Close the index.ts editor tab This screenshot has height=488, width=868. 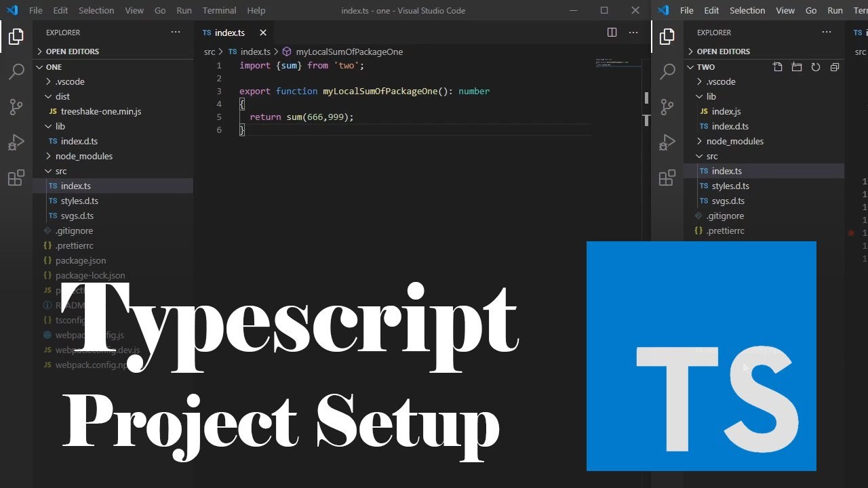point(263,33)
